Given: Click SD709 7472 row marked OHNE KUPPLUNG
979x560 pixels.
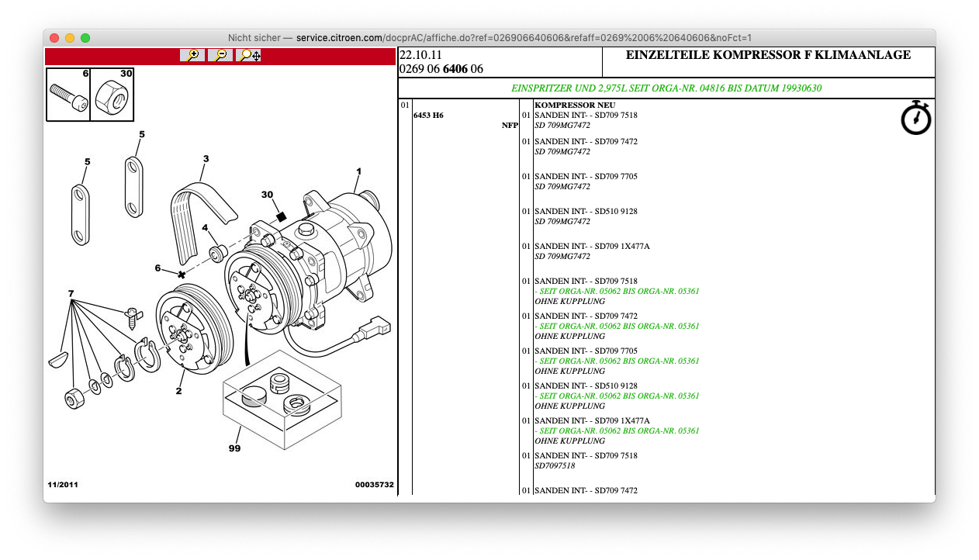Looking at the screenshot, I should pyautogui.click(x=586, y=316).
